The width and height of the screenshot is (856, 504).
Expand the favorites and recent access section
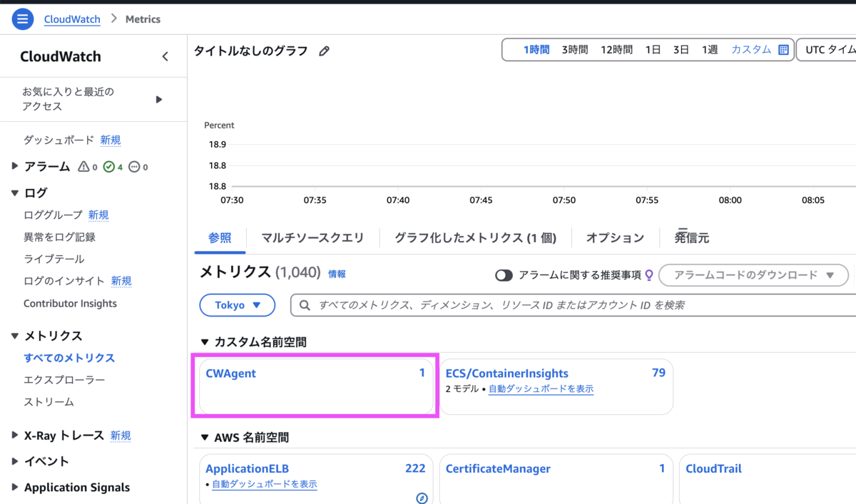point(159,99)
